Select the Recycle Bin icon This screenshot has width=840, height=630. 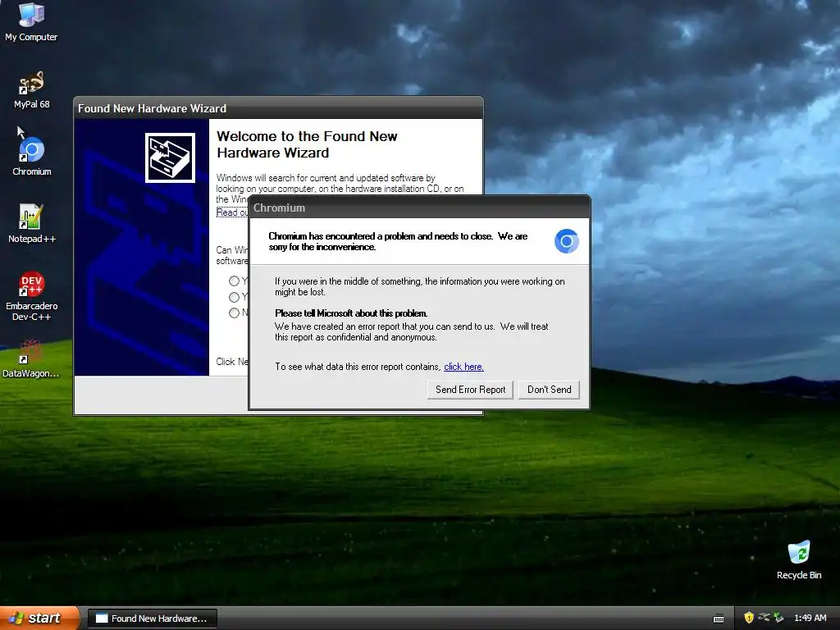point(799,560)
